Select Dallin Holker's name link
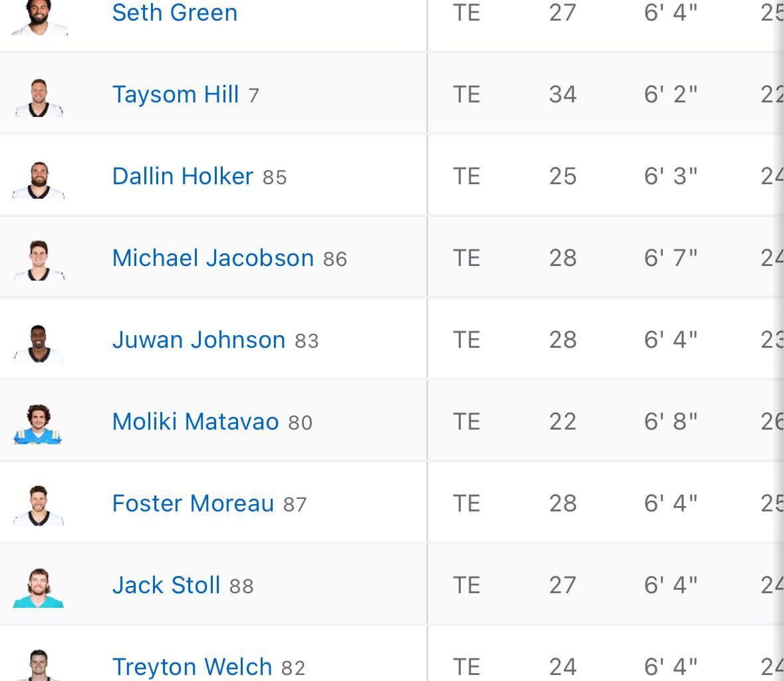Viewport: 784px width, 681px height. click(x=182, y=176)
